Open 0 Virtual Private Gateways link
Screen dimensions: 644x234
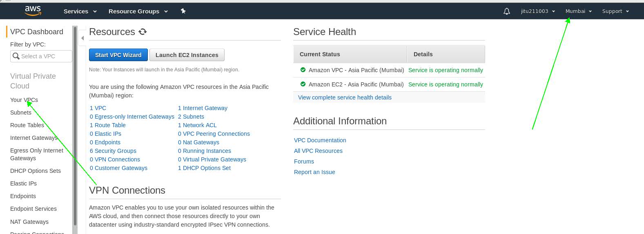(x=212, y=159)
